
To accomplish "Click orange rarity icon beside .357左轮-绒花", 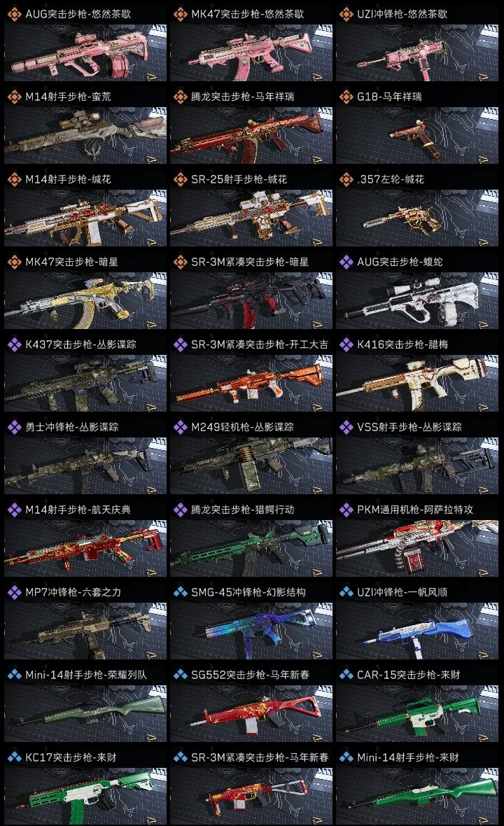I will (x=346, y=179).
